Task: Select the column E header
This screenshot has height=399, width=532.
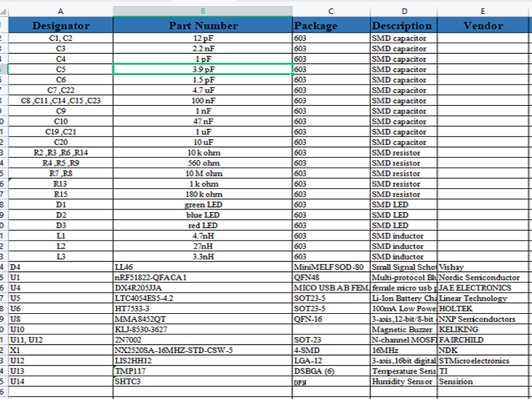Action: tap(482, 11)
